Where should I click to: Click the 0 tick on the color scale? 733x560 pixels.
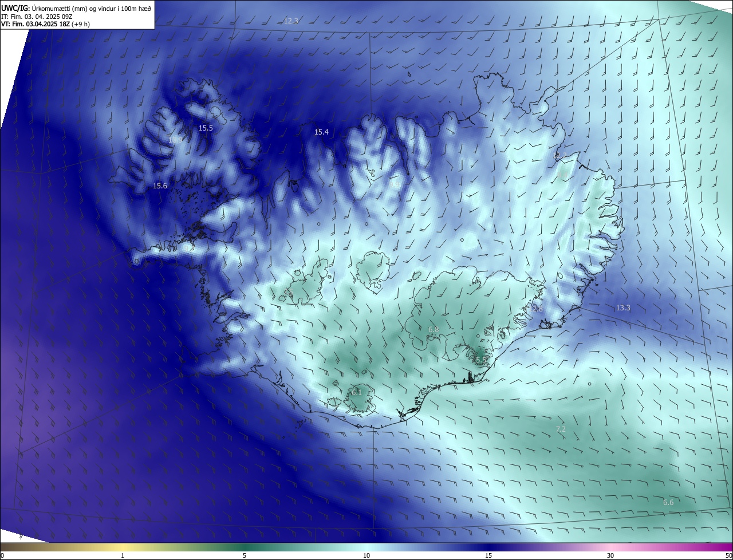pos(2,555)
